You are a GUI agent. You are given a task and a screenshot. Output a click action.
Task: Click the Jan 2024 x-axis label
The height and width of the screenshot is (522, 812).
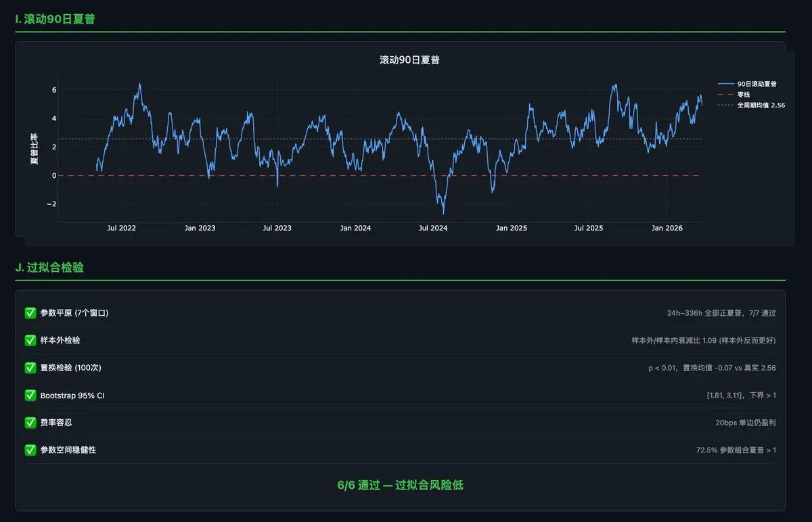click(x=355, y=228)
